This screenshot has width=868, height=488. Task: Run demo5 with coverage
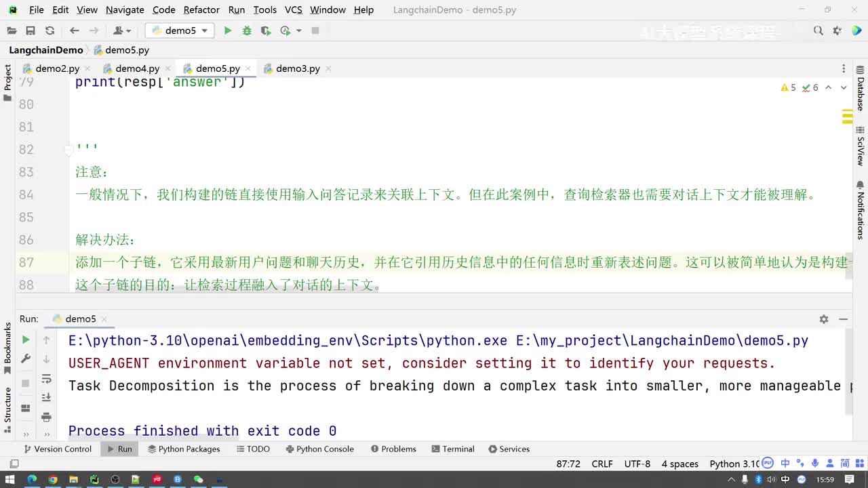[266, 30]
